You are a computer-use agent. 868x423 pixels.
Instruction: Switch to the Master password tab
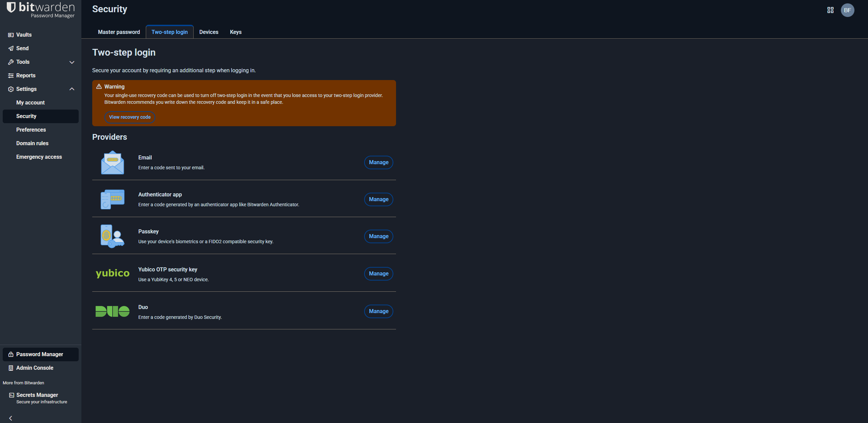pos(119,32)
